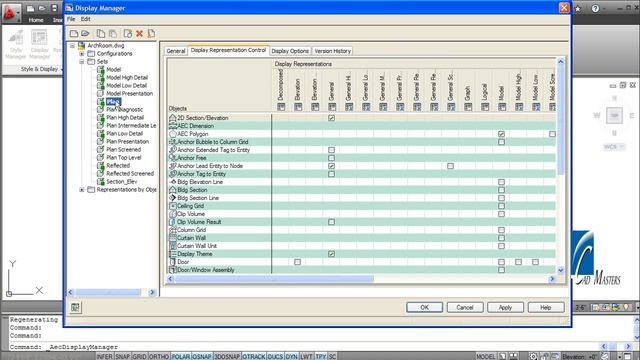This screenshot has width=640, height=360.
Task: Collapse the ArchRoom.dwg tree node
Action: pyautogui.click(x=72, y=46)
